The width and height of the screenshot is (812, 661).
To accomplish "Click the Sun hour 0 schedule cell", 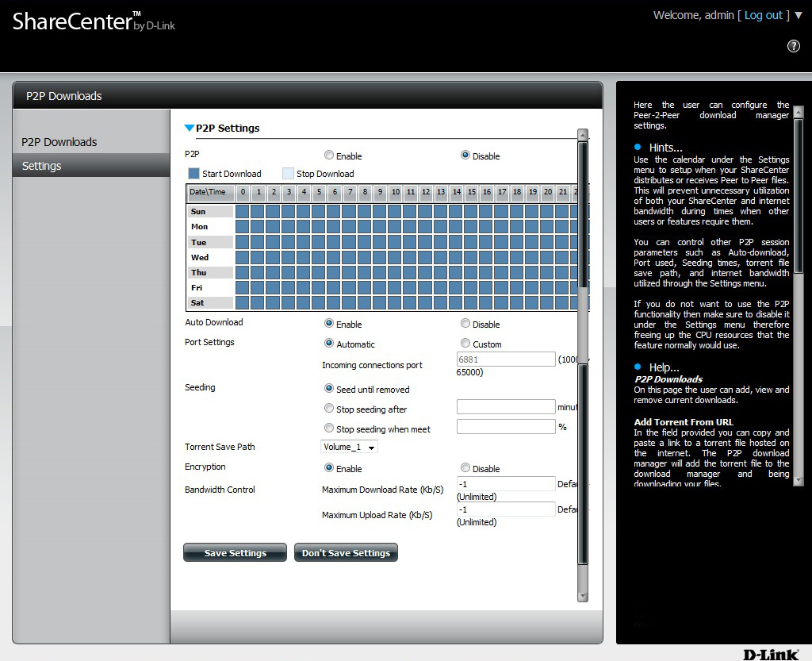I will tap(243, 211).
